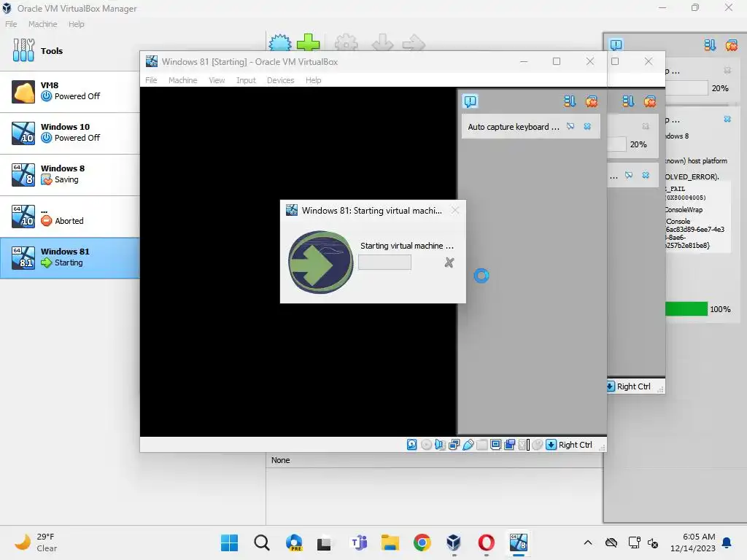The width and height of the screenshot is (747, 560).
Task: Open the VM window's View menu
Action: pos(217,80)
